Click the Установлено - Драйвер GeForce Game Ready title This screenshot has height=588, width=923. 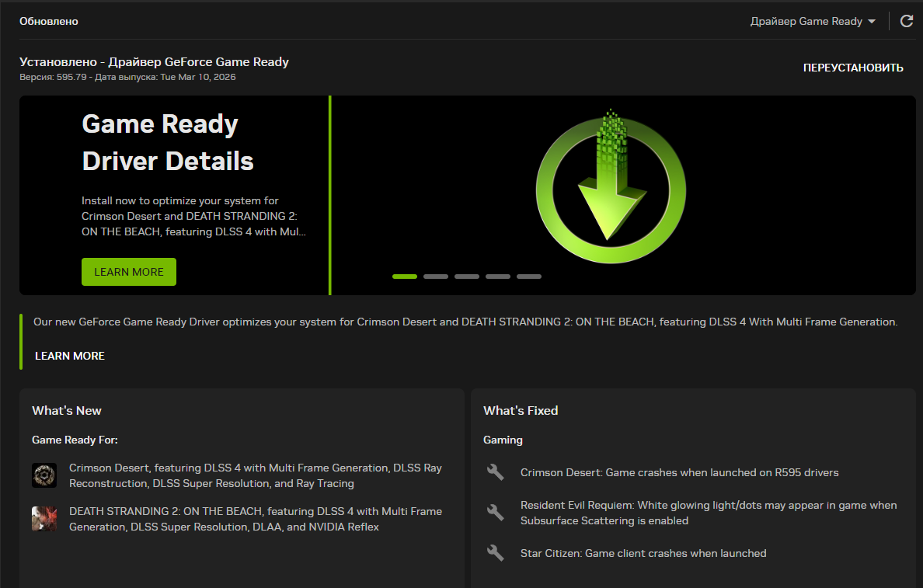point(155,62)
